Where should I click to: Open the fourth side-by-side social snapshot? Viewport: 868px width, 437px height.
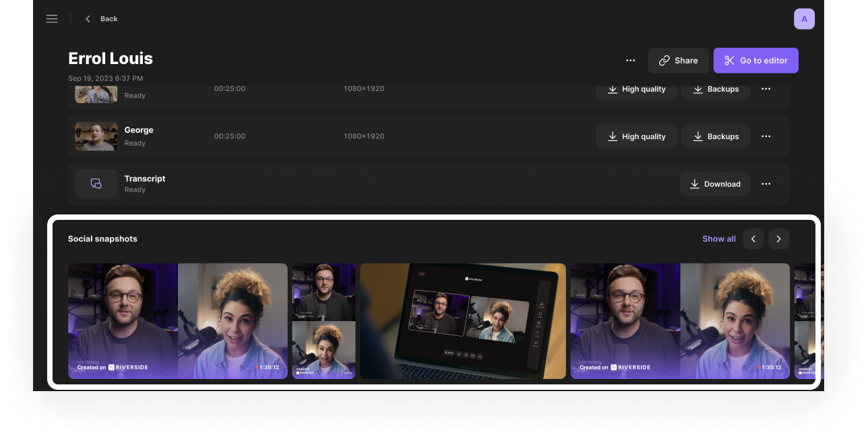point(680,321)
